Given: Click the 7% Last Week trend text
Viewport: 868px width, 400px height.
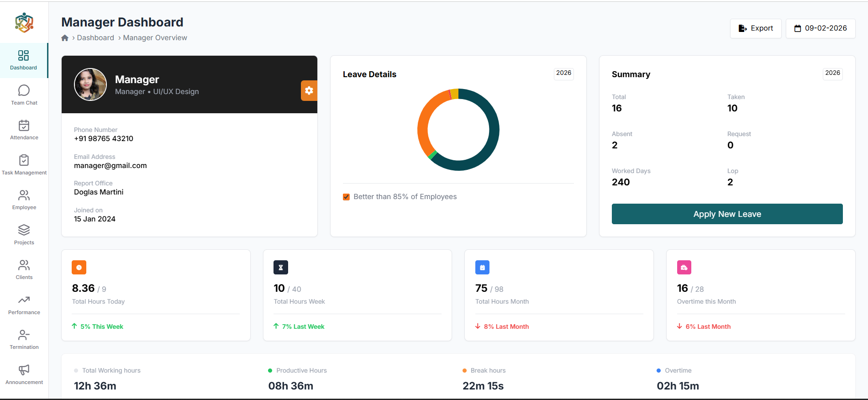Looking at the screenshot, I should click(x=303, y=326).
